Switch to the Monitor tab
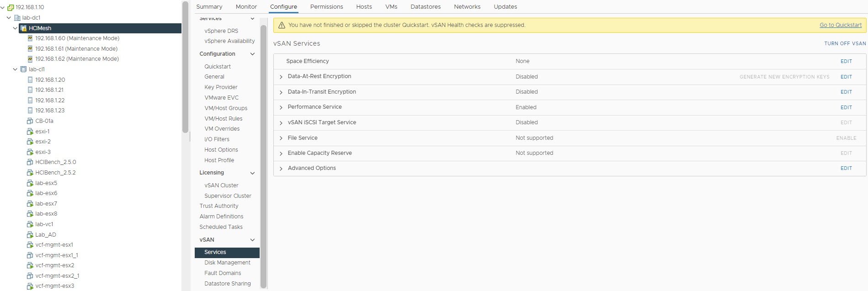This screenshot has height=291, width=868. click(x=246, y=7)
